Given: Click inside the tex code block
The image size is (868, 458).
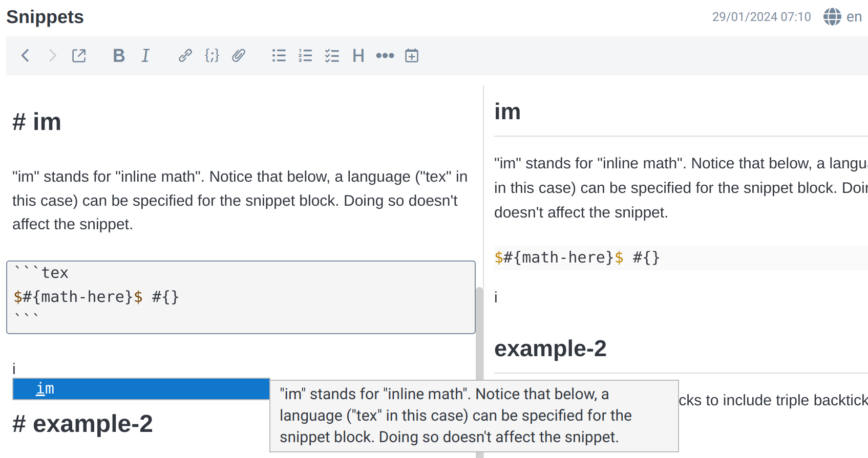Looking at the screenshot, I should point(241,297).
